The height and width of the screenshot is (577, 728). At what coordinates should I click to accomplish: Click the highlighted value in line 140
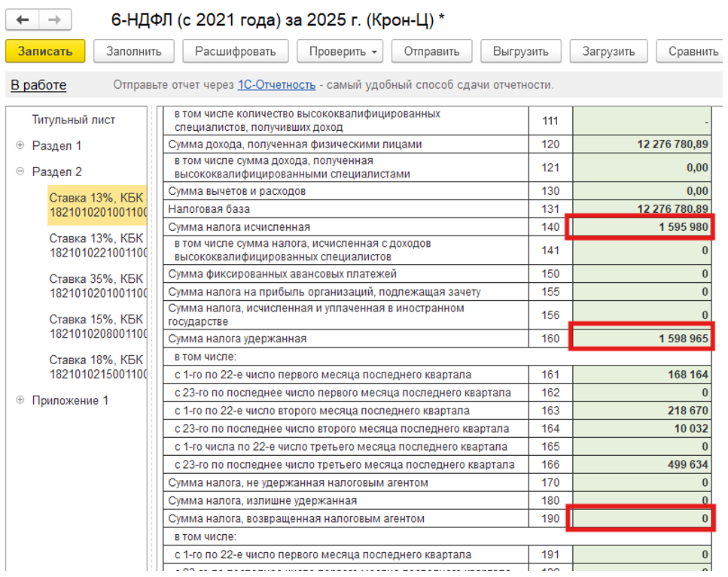pyautogui.click(x=640, y=227)
